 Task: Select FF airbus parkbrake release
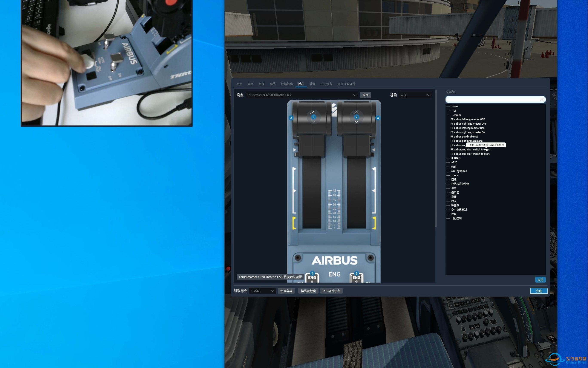467,141
